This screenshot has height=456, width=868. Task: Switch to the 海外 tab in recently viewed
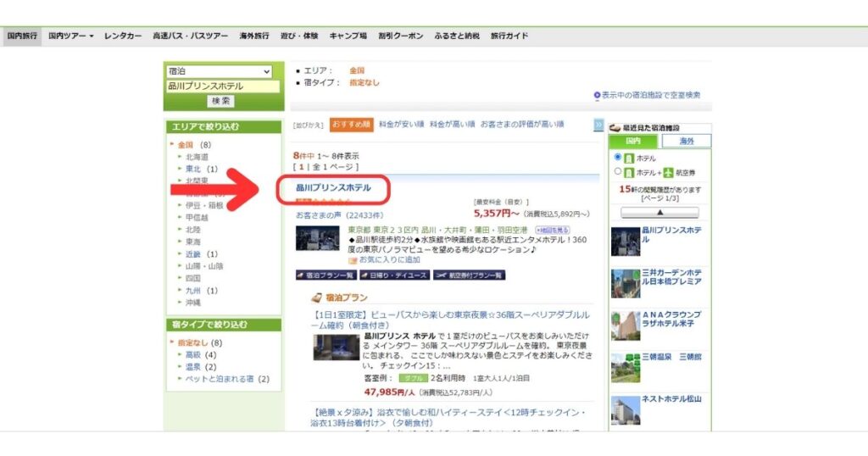(687, 142)
